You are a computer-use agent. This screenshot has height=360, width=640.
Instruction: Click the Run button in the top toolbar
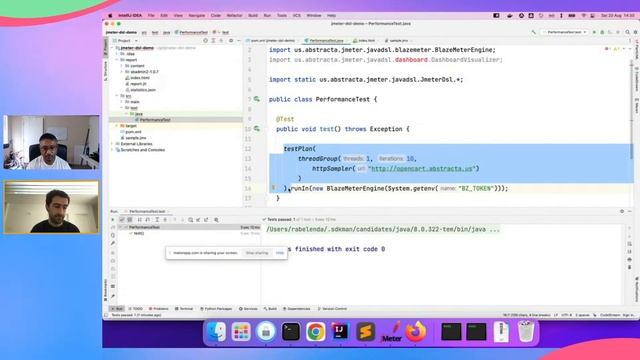coord(594,32)
